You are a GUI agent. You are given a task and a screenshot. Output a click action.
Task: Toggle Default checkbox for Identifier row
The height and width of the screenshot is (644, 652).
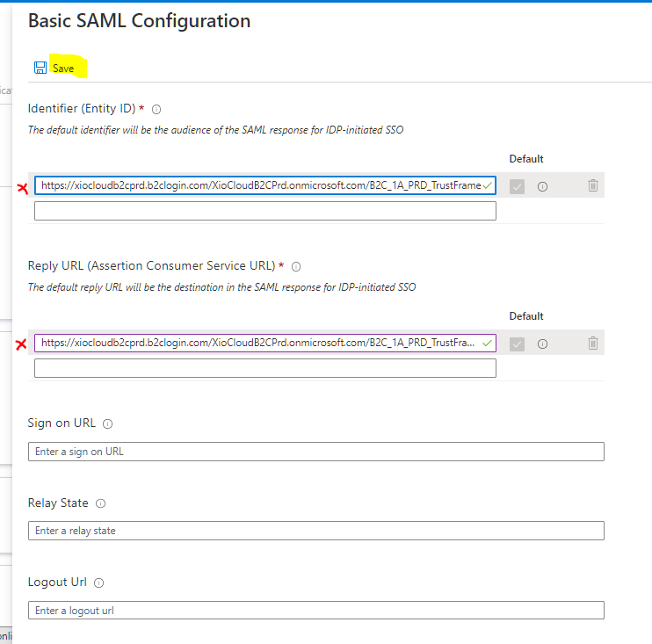pos(517,186)
